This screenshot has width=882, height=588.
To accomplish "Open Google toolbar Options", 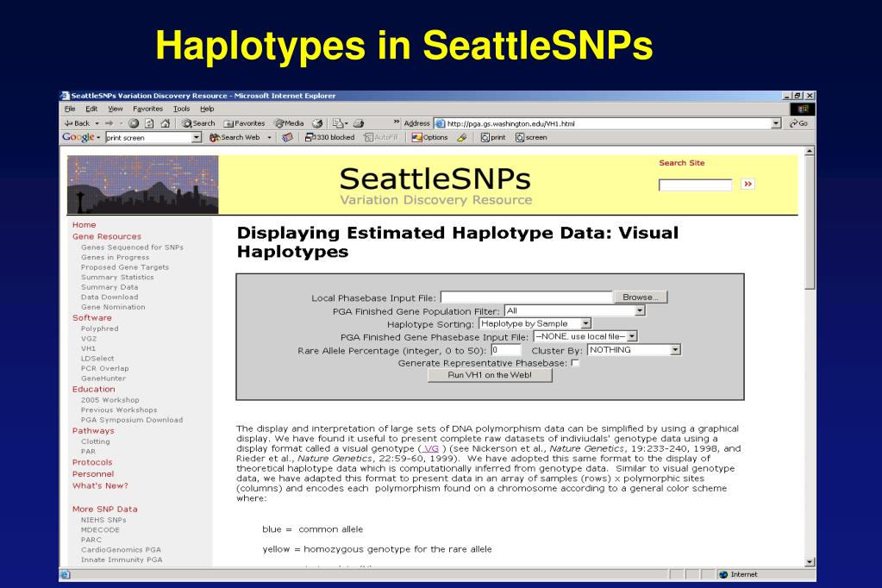I will coord(429,137).
